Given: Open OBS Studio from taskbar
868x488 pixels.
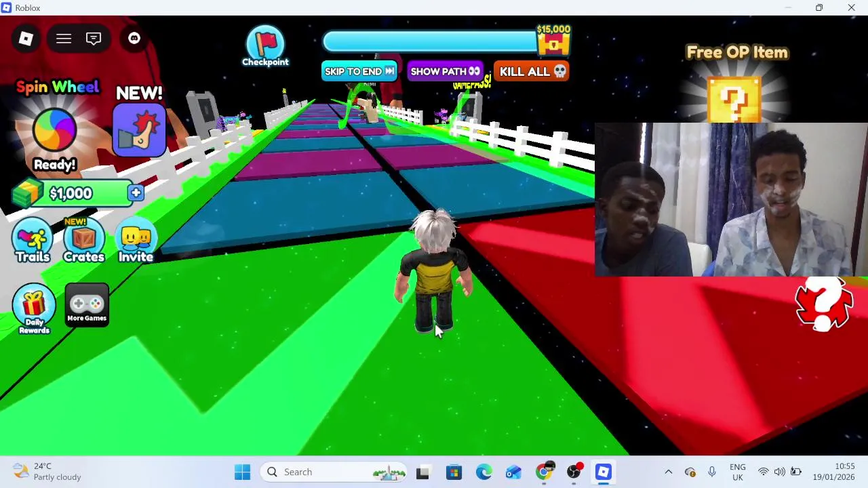Looking at the screenshot, I should [574, 472].
